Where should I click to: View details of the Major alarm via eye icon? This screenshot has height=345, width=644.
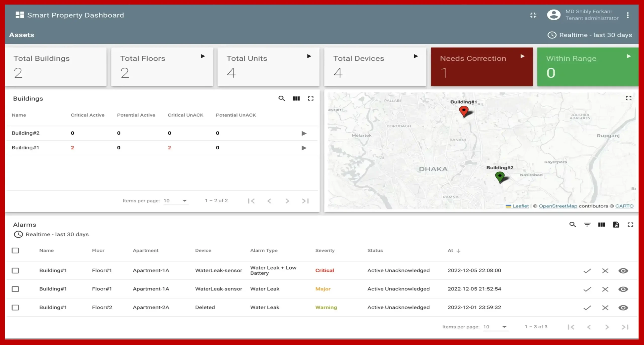(x=623, y=289)
